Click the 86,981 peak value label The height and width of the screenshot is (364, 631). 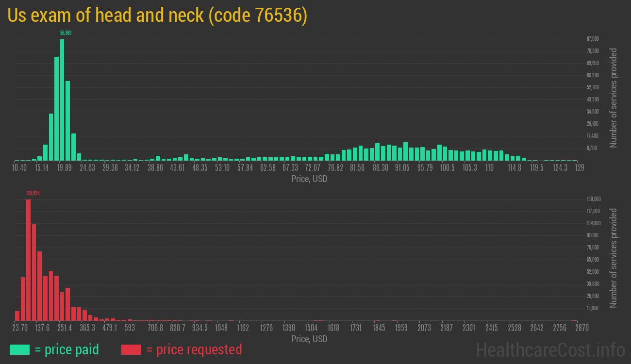point(66,33)
